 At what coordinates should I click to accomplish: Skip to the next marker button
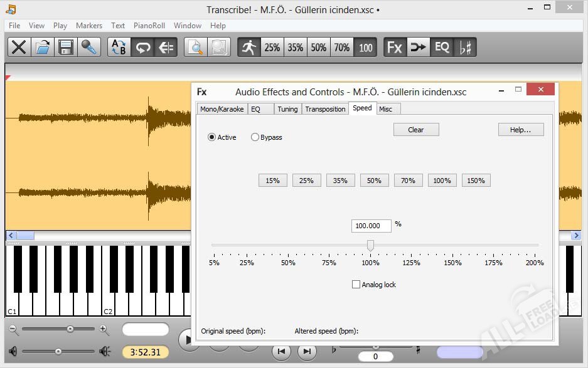pyautogui.click(x=306, y=352)
